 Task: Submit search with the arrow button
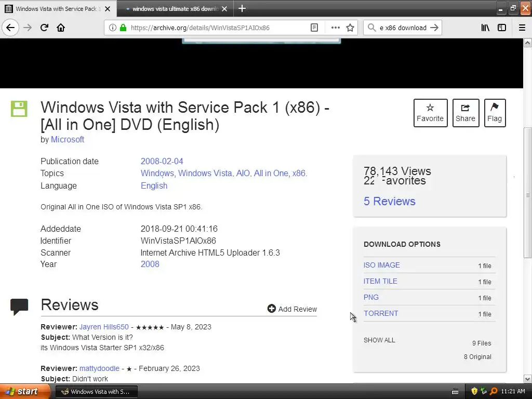[x=434, y=28]
